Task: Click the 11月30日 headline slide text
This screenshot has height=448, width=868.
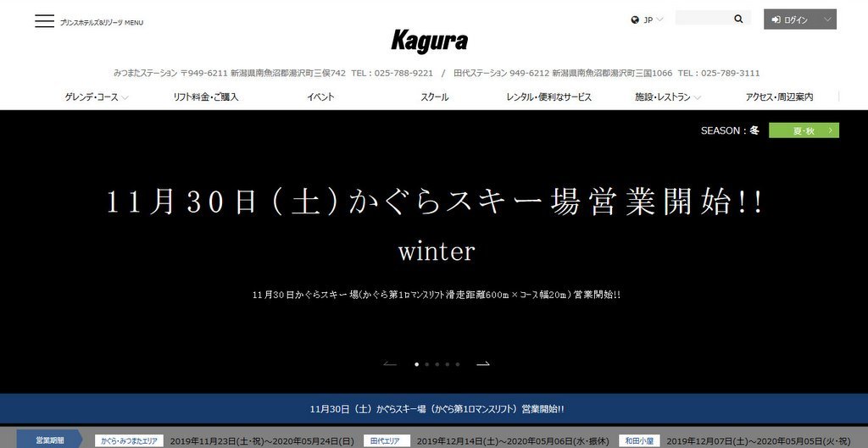Action: click(x=434, y=203)
